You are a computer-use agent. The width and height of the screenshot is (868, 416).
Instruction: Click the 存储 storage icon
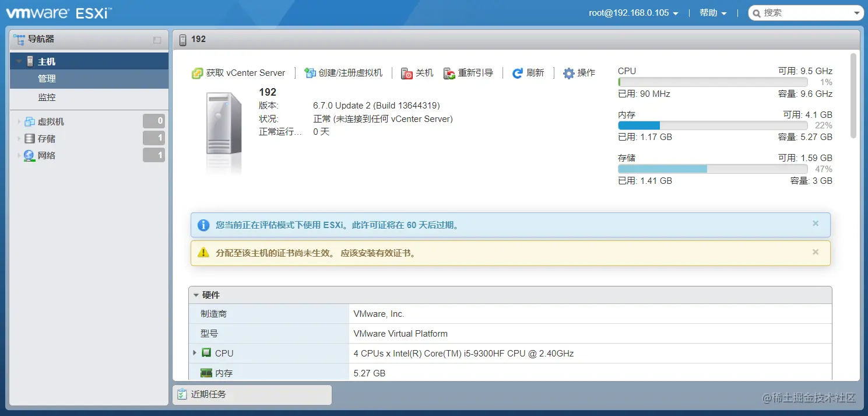(x=29, y=139)
